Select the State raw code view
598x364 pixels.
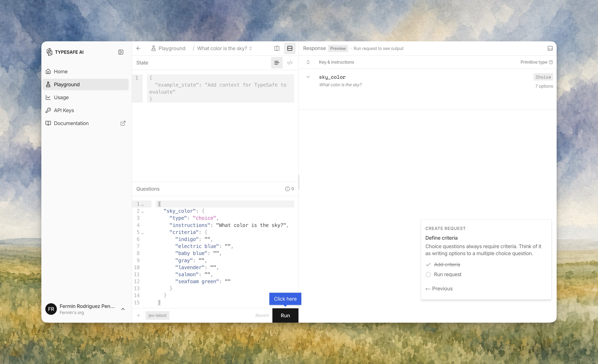click(289, 63)
